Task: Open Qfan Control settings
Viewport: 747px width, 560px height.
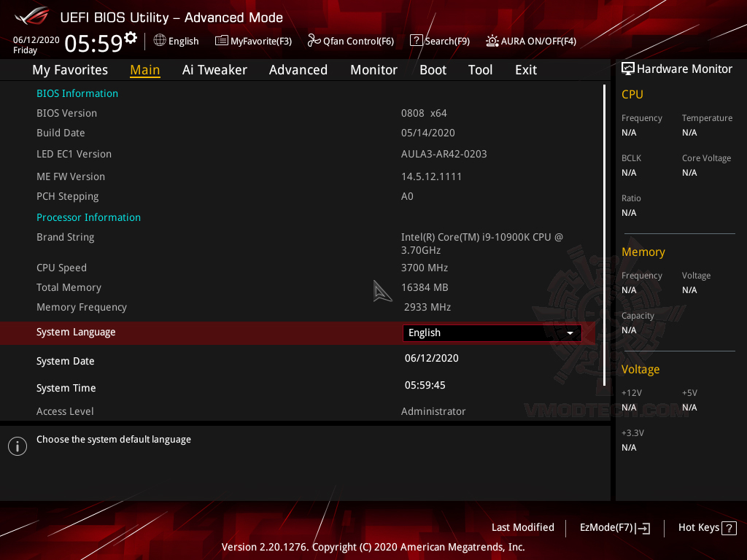Action: pos(351,41)
